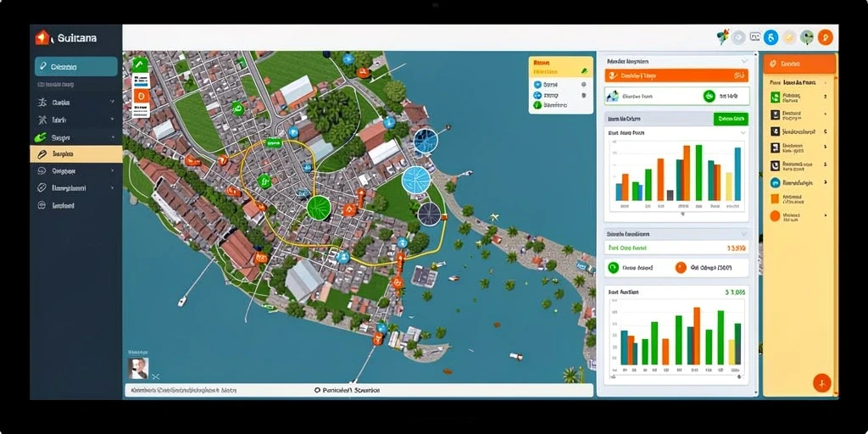
Task: Click the orange floating round button bottom right
Action: pyautogui.click(x=822, y=382)
